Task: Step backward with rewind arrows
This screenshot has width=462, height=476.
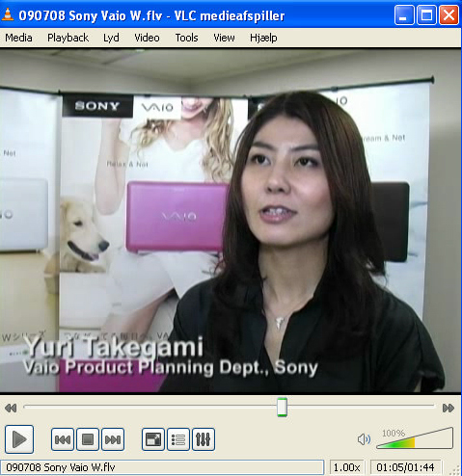Action: [11, 409]
